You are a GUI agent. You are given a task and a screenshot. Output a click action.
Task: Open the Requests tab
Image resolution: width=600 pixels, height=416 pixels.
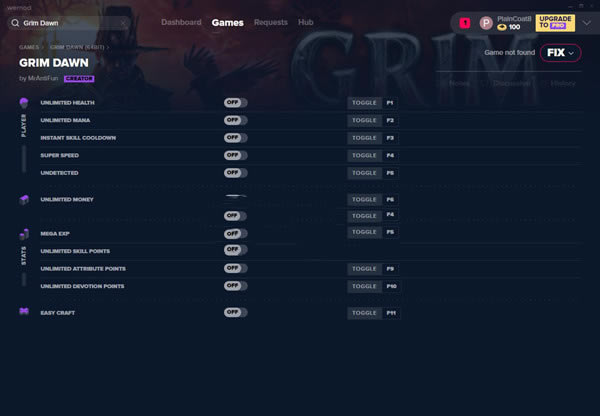point(270,22)
